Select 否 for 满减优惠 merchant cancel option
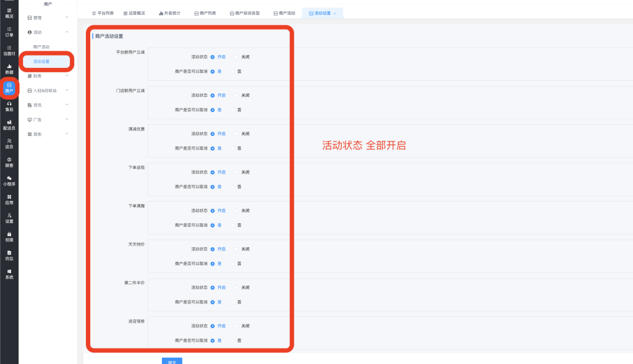Image resolution: width=633 pixels, height=364 pixels. tap(233, 148)
